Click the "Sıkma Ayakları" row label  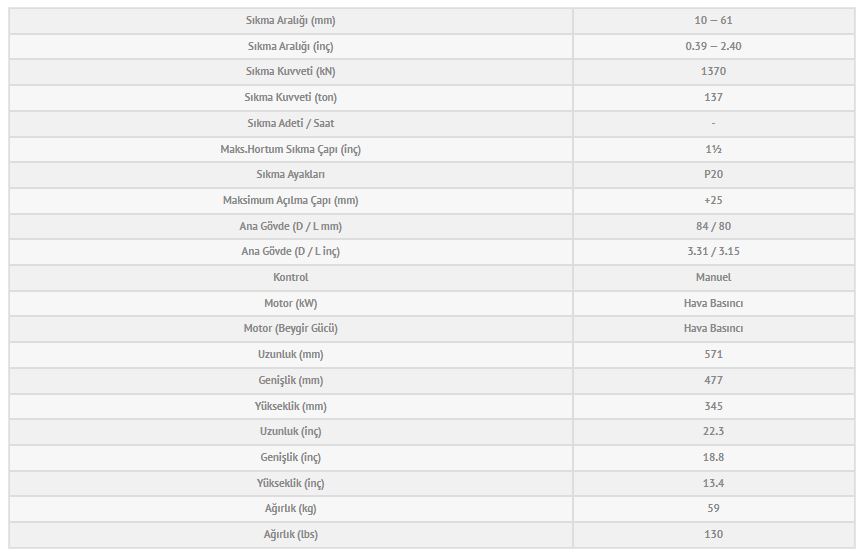(x=290, y=175)
